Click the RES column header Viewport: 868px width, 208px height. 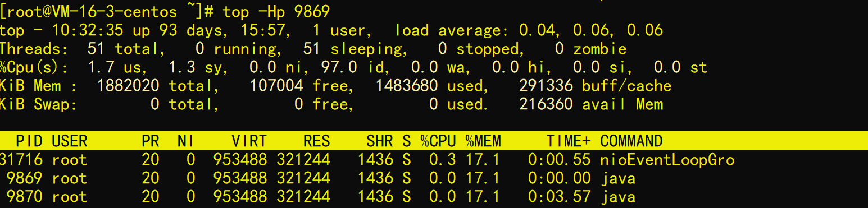316,141
